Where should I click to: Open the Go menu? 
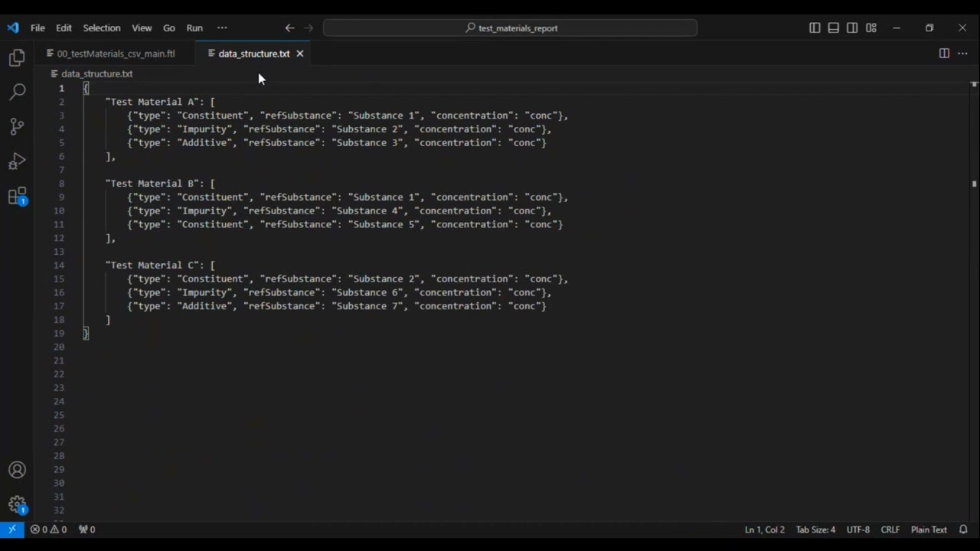[169, 28]
